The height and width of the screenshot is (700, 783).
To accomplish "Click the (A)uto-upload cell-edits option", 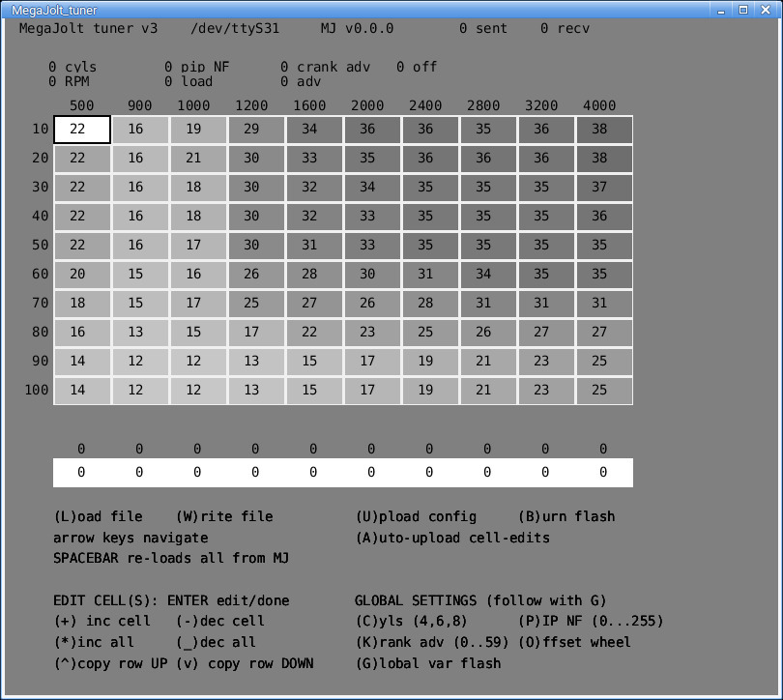I will (x=451, y=538).
